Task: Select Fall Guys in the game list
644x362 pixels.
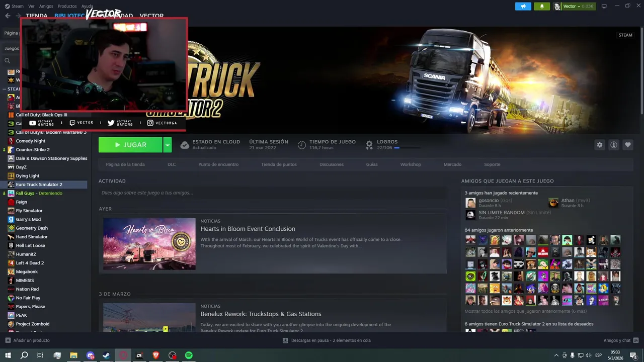Action: 39,193
